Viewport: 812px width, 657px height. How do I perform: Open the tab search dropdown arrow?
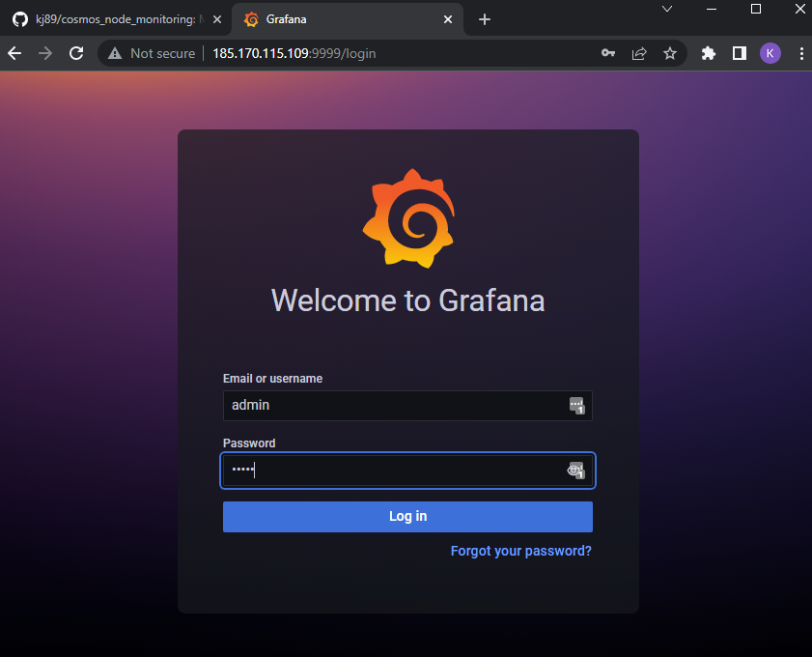click(x=667, y=9)
